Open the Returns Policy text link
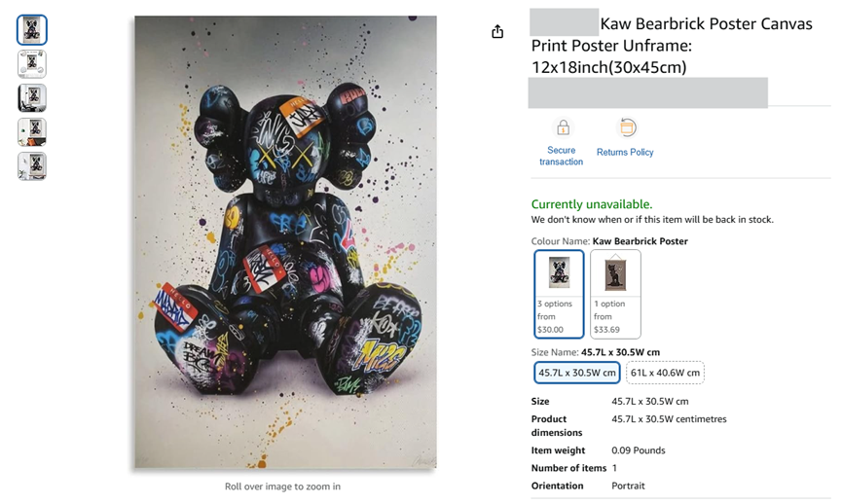842x504 pixels. point(625,153)
